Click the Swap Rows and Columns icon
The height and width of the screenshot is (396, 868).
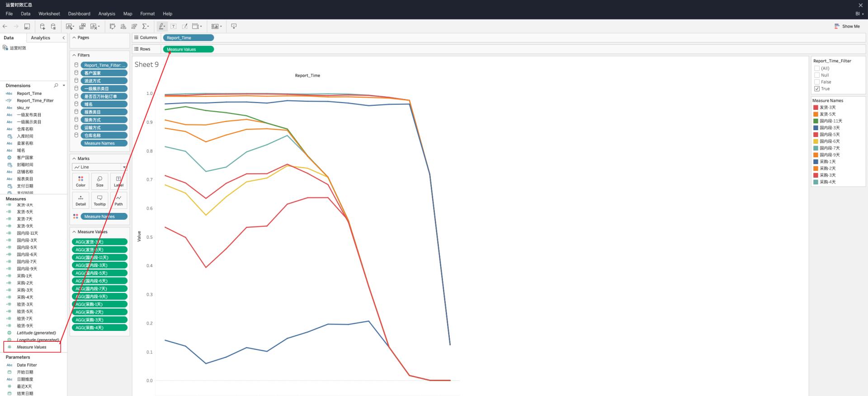click(x=113, y=26)
